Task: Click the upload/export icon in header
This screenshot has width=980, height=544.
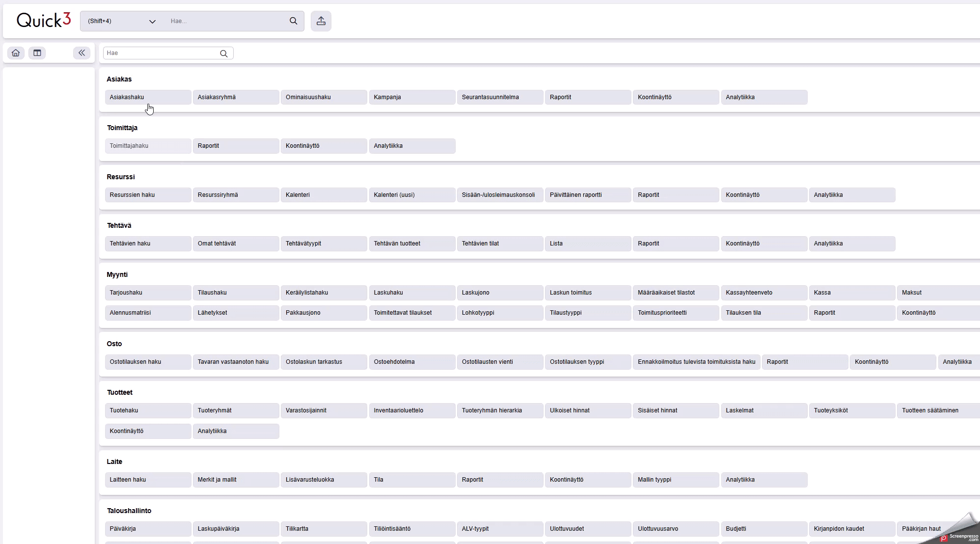Action: click(321, 21)
